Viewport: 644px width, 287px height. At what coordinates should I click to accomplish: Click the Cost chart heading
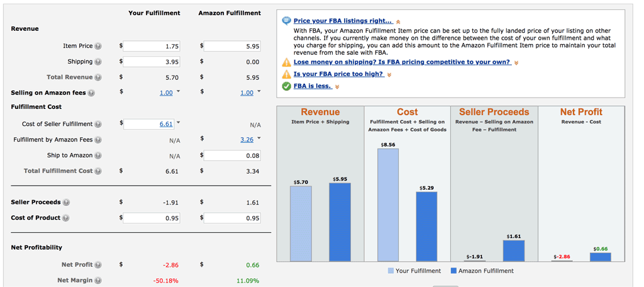click(x=408, y=112)
